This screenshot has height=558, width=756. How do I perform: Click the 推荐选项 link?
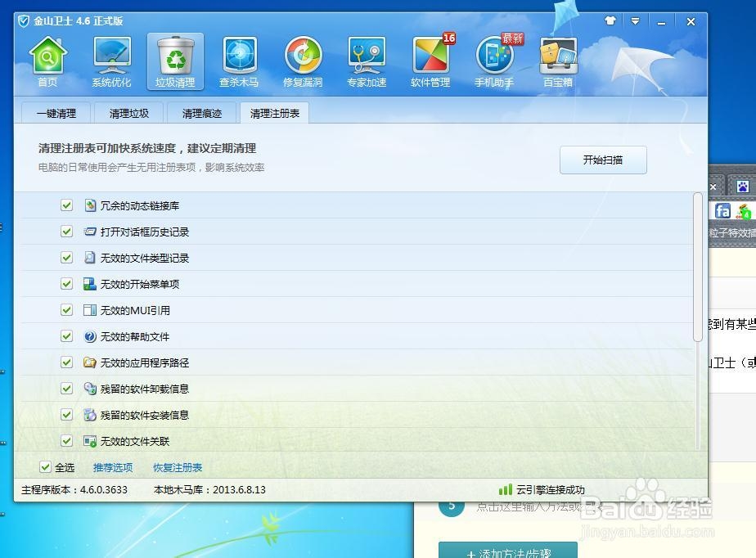click(113, 467)
